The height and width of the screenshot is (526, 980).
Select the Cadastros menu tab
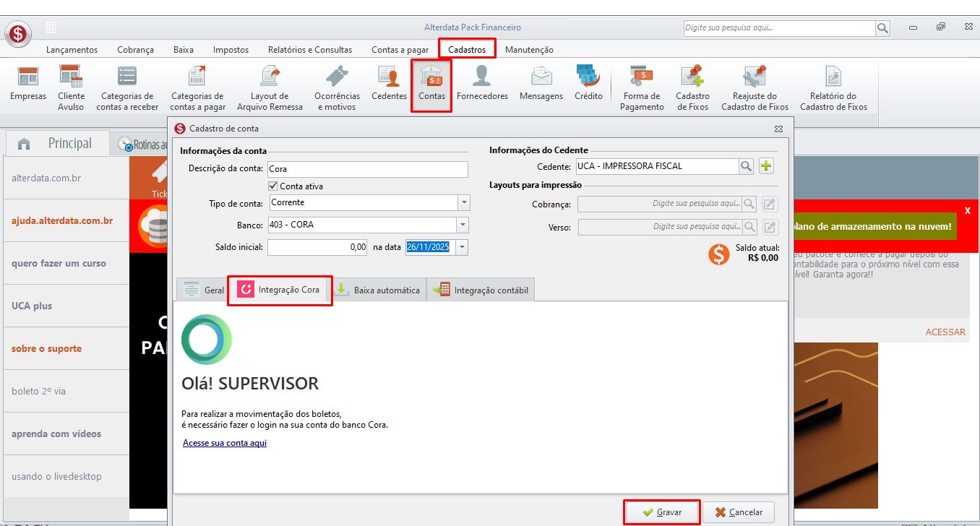(467, 49)
